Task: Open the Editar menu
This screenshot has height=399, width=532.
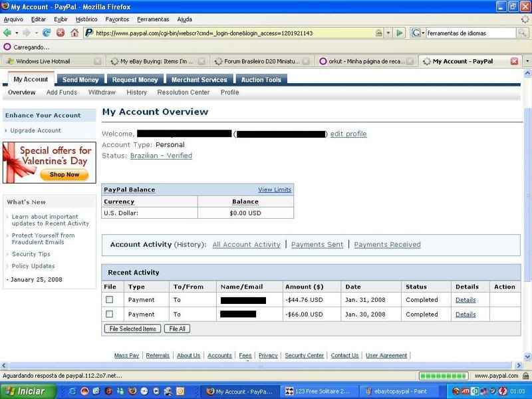Action: 39,19
